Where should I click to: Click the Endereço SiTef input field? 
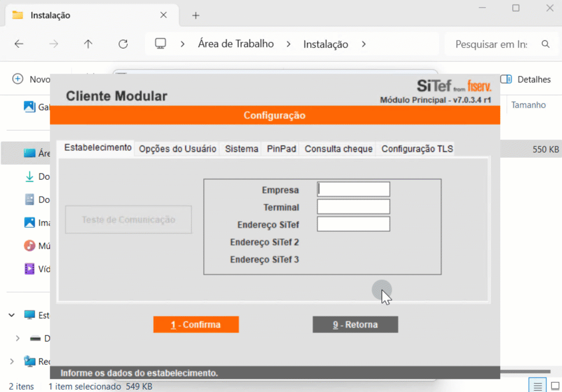click(354, 224)
